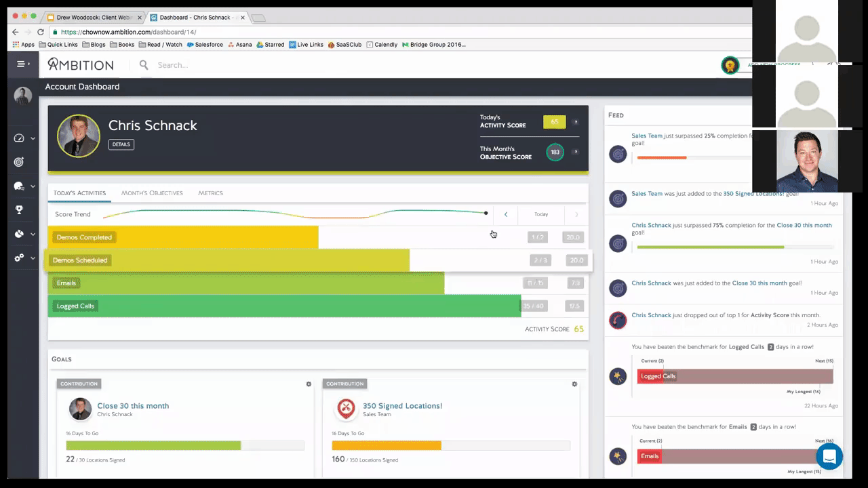Open the 350 Signed Locations goal link
The image size is (868, 488).
402,405
